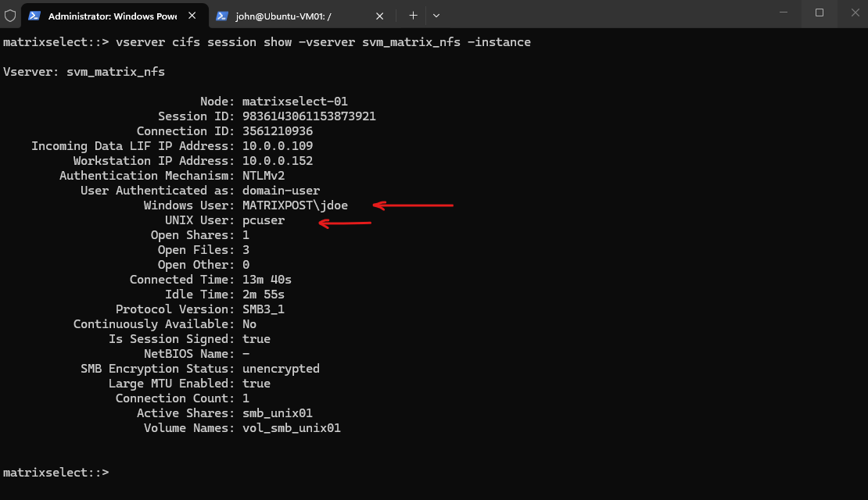Click PowerShell icon on Ubuntu tab
The width and height of the screenshot is (868, 500).
[222, 16]
